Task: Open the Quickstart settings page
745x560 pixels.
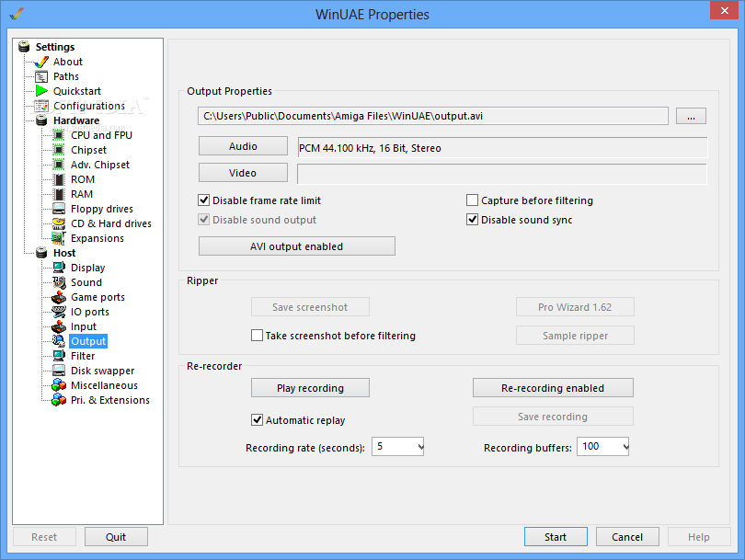Action: (x=77, y=91)
